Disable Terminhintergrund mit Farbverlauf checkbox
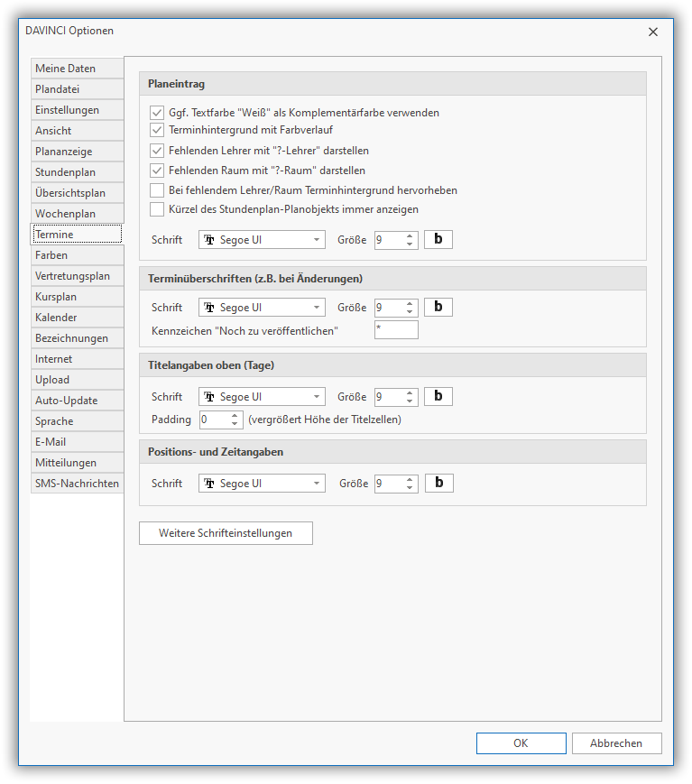The height and width of the screenshot is (784, 692). [x=158, y=130]
